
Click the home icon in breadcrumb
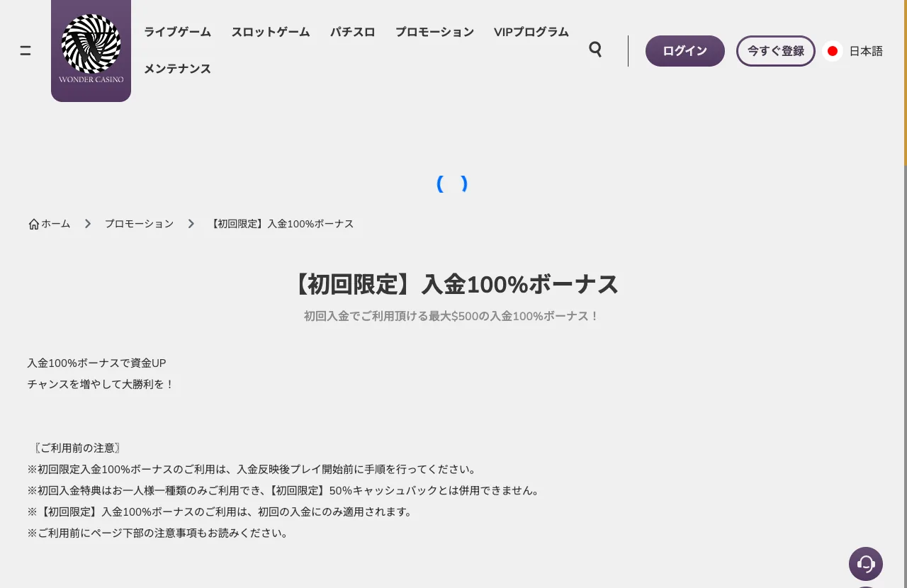click(33, 224)
